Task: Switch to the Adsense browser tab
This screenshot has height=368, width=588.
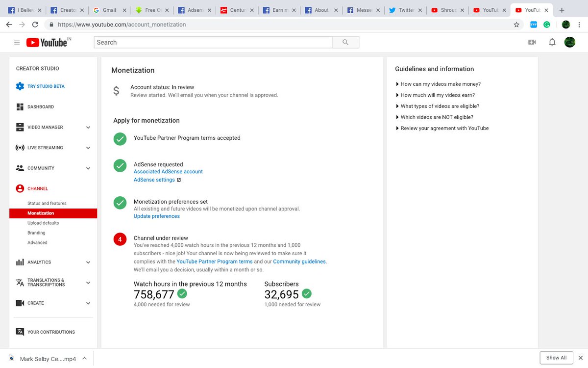Action: (x=194, y=10)
